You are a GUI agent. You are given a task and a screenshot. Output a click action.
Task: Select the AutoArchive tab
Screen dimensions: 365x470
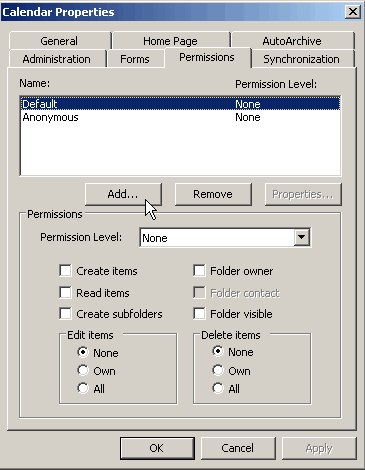pyautogui.click(x=293, y=41)
